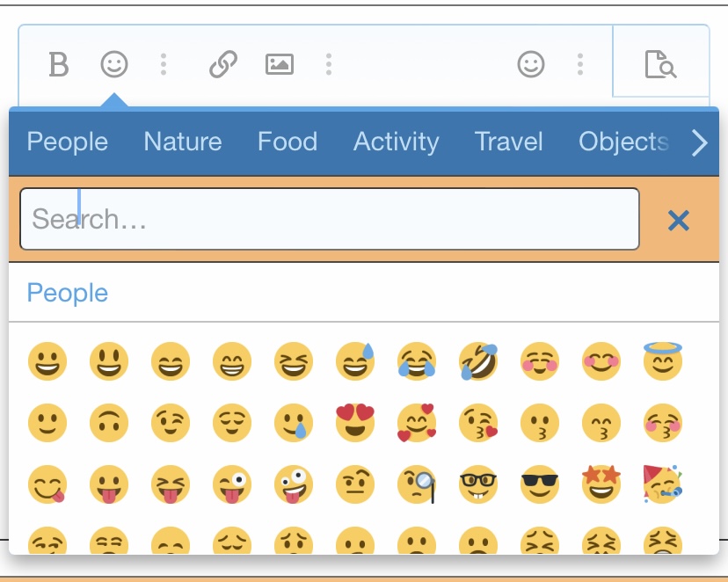Screen dimensions: 728x582
Task: Insert the sunglasses face emoji
Action: [x=540, y=484]
